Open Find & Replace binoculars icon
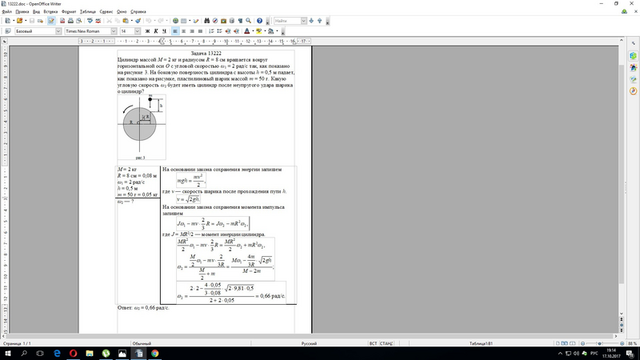This screenshot has width=640, height=360. 207,21
